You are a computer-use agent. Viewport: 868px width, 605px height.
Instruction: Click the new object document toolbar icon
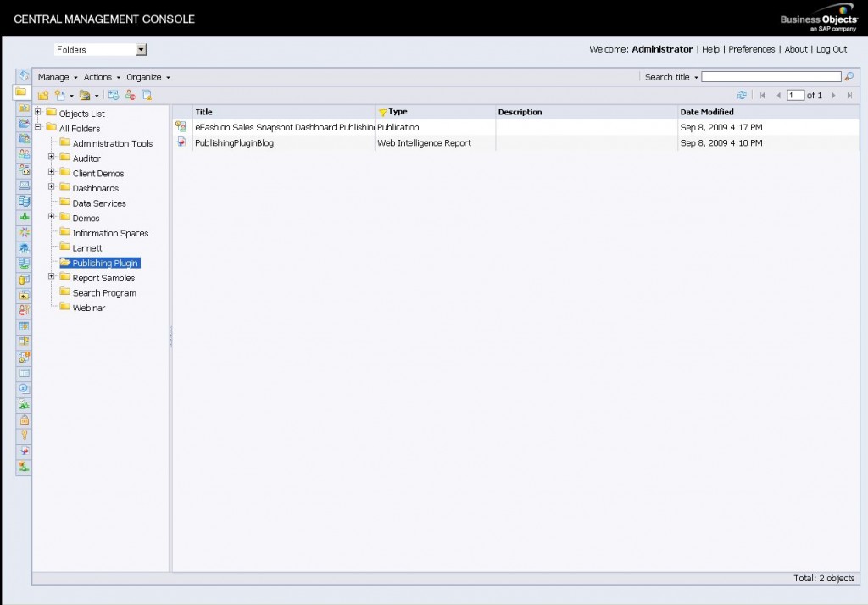(60, 95)
